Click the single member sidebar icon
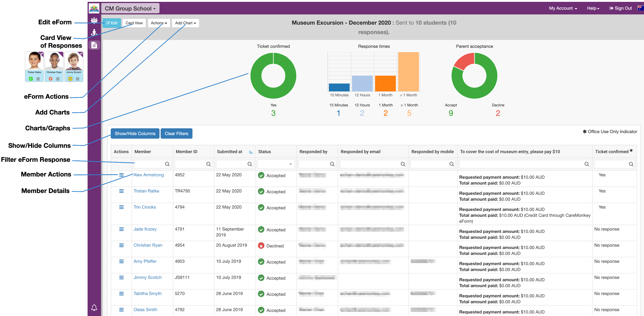 94,32
